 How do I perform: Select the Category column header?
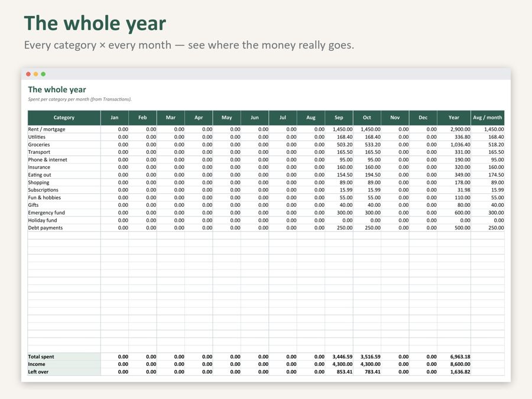tap(64, 118)
